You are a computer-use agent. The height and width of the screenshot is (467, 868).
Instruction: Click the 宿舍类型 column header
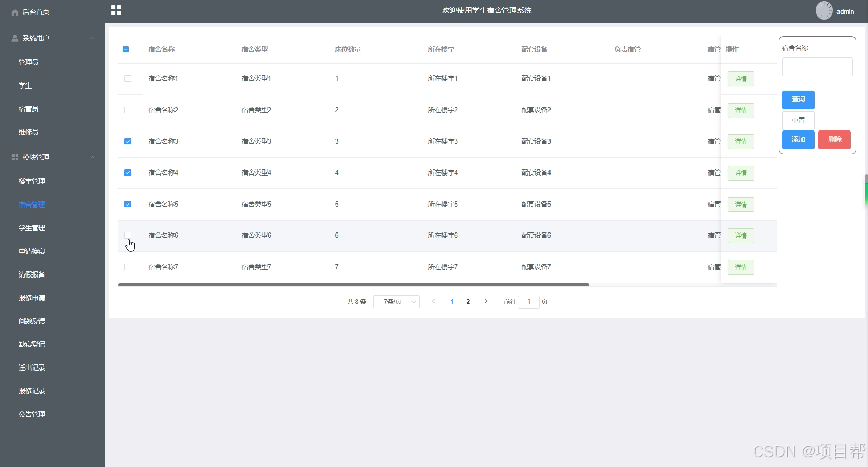pos(255,49)
